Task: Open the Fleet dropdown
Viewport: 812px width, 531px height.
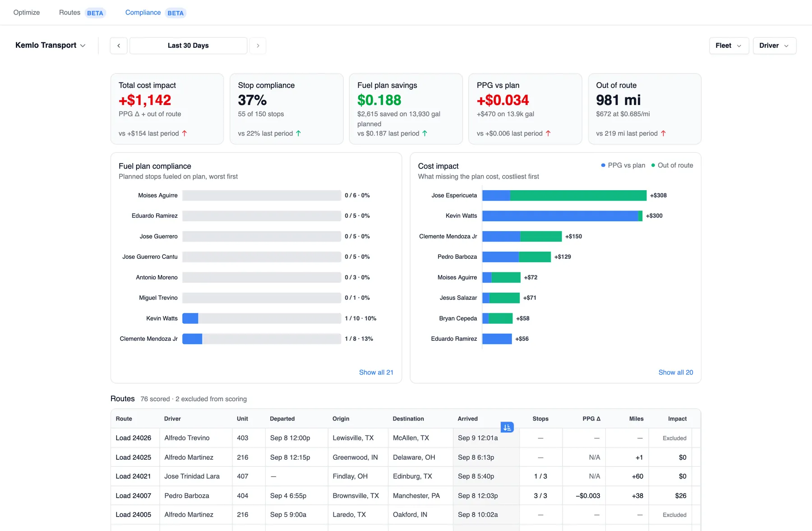Action: (729, 46)
